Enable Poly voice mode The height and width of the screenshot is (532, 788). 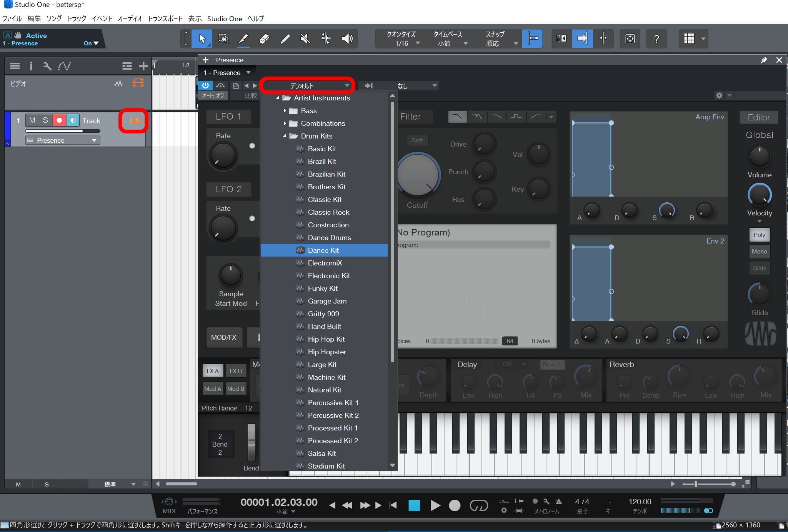[759, 235]
